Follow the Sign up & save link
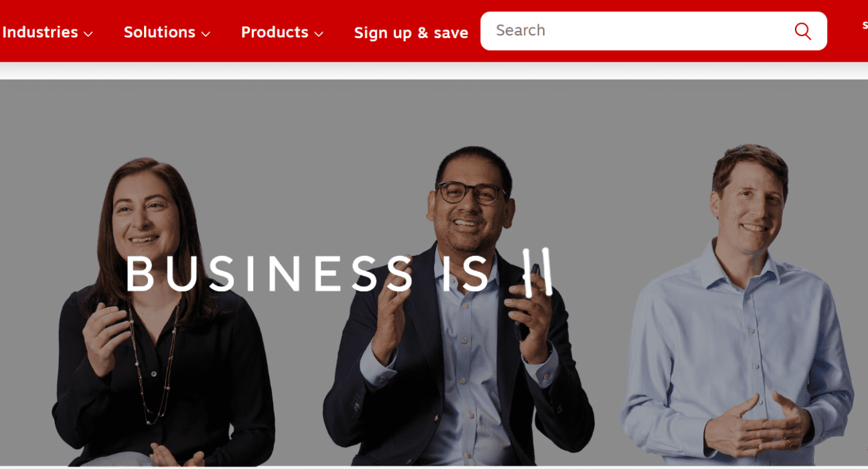Viewport: 868px width, 469px height. [x=411, y=33]
